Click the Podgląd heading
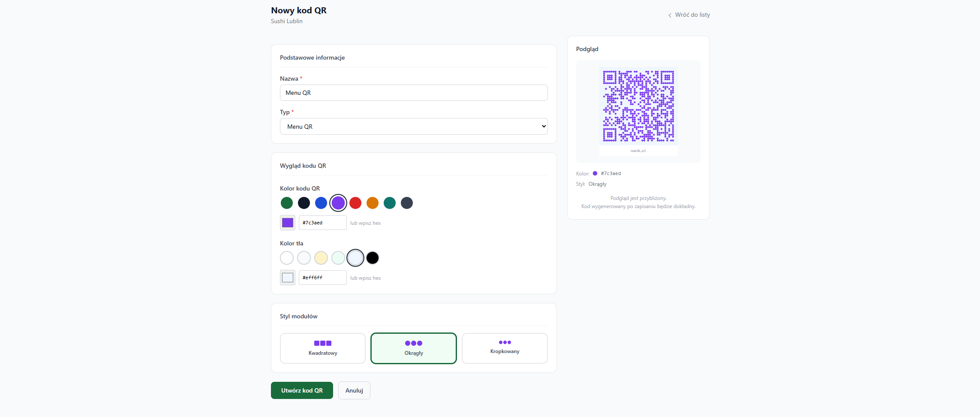This screenshot has height=417, width=980. coord(587,49)
